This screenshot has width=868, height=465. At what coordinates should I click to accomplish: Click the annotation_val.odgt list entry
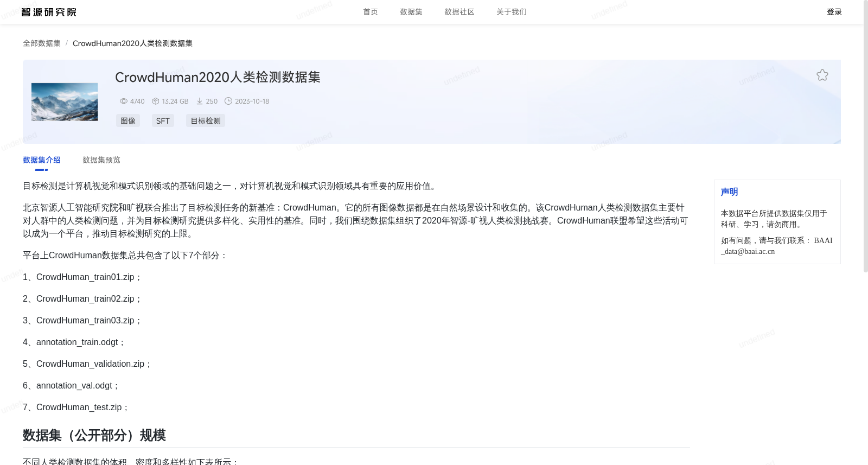pyautogui.click(x=71, y=386)
